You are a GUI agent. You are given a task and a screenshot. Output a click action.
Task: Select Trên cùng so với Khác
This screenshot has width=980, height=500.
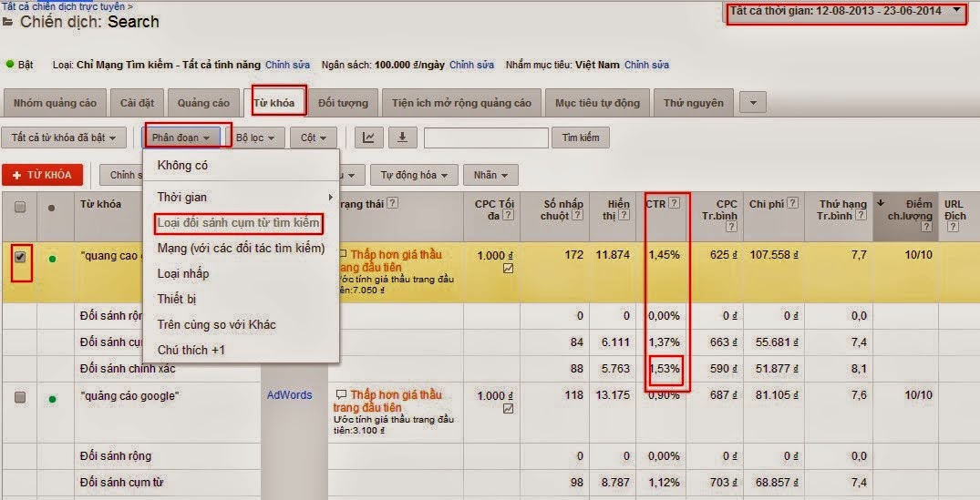(x=242, y=325)
